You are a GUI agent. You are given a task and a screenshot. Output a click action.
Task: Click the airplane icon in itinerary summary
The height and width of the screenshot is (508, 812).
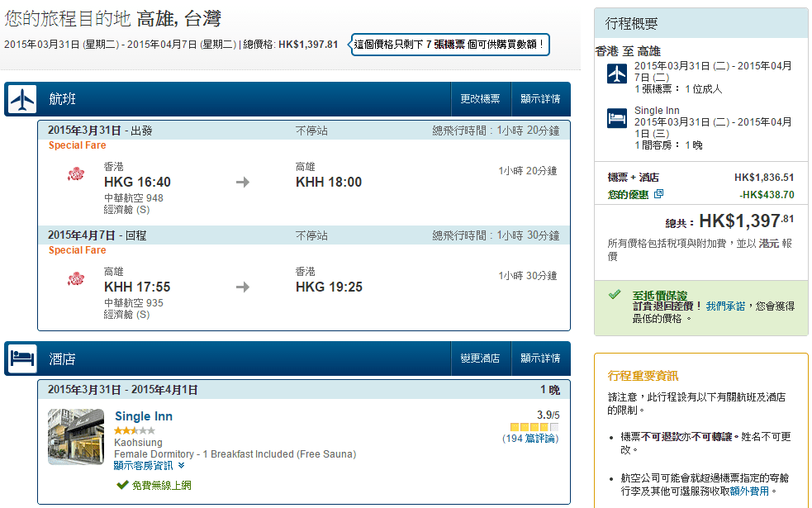(617, 74)
